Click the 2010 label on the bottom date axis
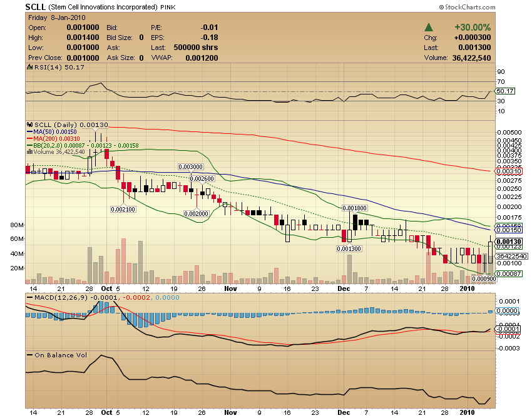532x418 pixels. tap(467, 412)
